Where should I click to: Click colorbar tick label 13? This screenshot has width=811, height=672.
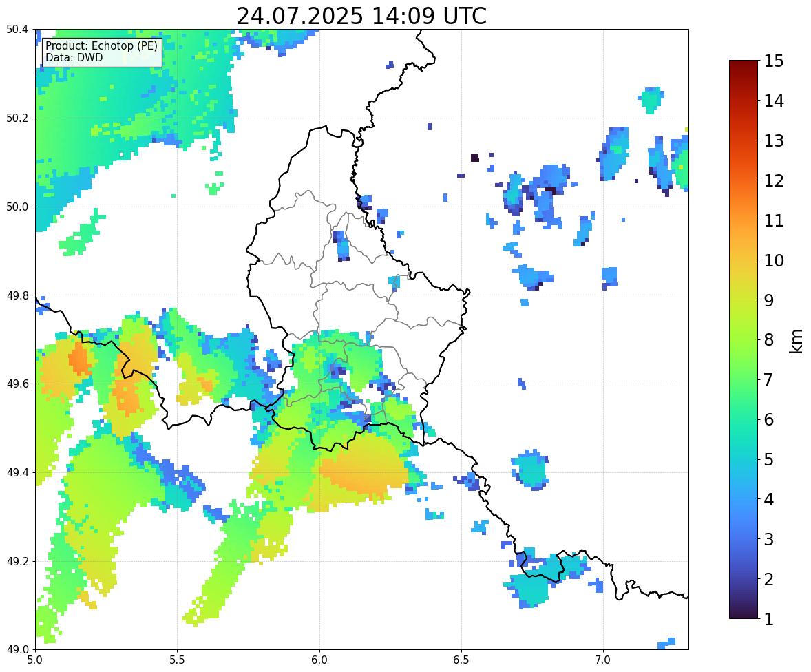pyautogui.click(x=774, y=140)
